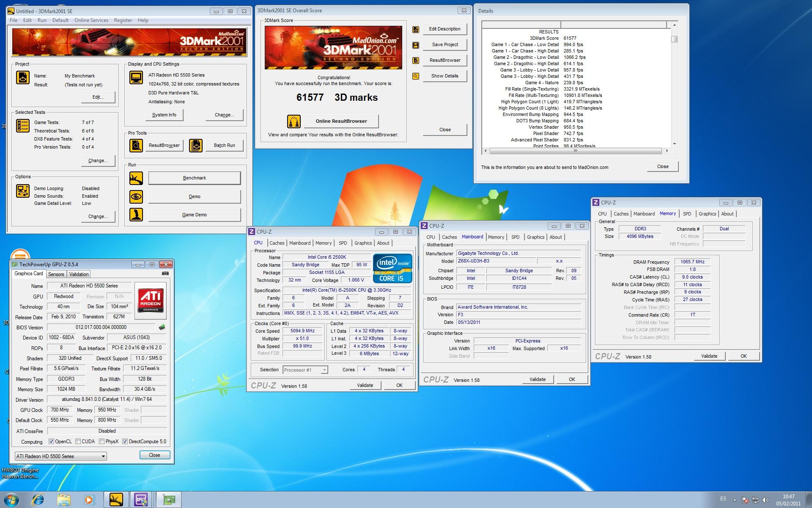Open Windows Media Player taskbar icon
812x508 pixels.
[x=89, y=500]
